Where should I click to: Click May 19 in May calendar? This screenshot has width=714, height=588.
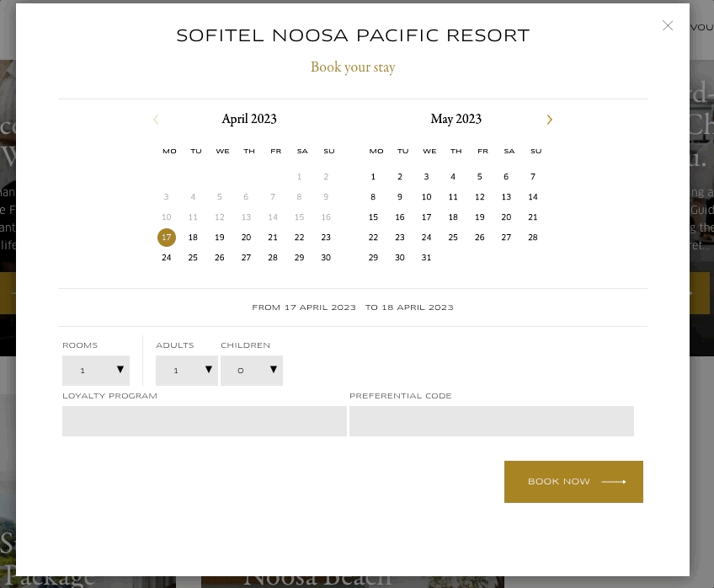pos(480,217)
